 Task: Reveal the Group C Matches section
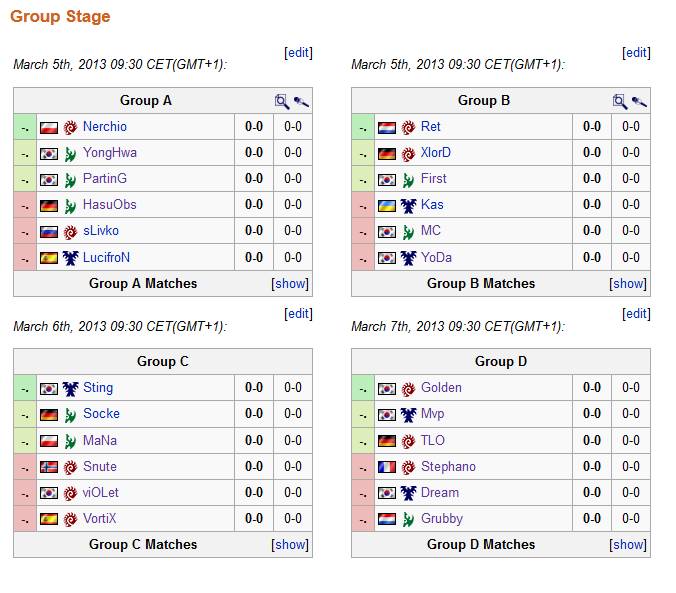pos(291,545)
